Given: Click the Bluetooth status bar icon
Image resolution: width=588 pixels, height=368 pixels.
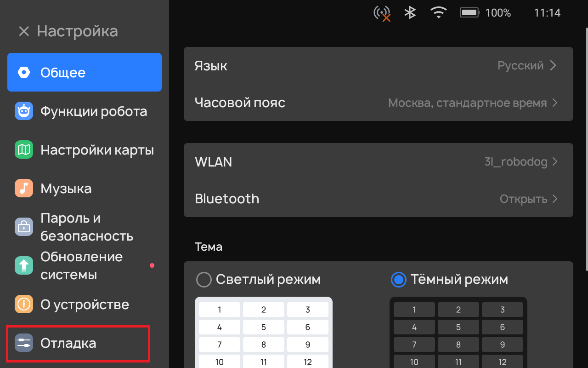Looking at the screenshot, I should (410, 13).
